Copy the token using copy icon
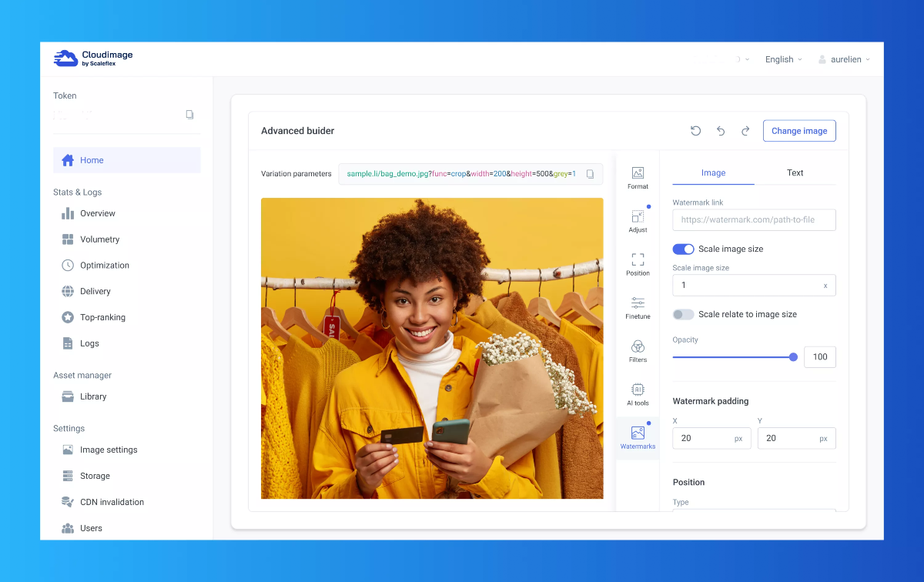 point(189,115)
